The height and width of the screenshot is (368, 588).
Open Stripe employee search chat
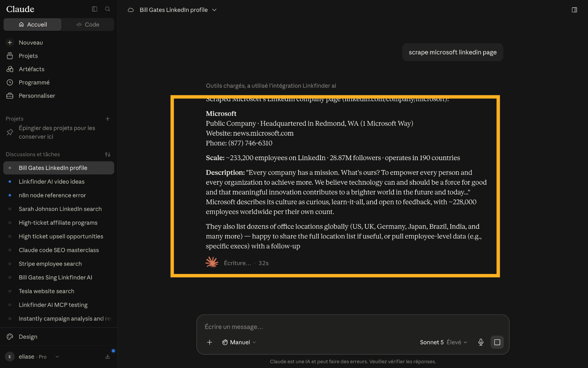pyautogui.click(x=59, y=264)
